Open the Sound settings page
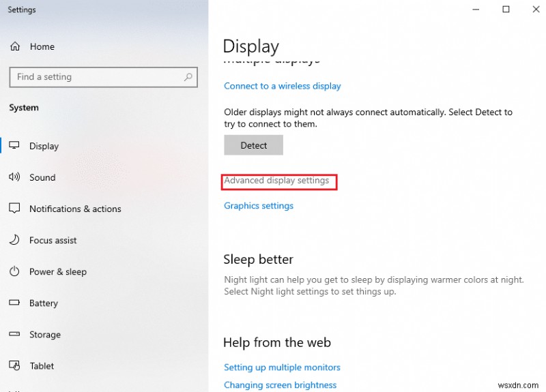 pyautogui.click(x=42, y=177)
